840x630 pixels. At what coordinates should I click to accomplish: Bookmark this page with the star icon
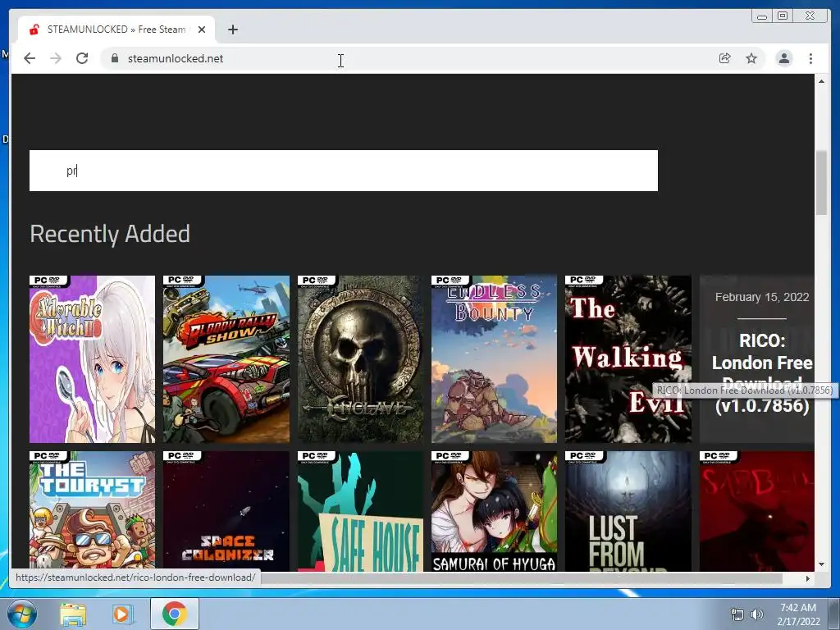pyautogui.click(x=751, y=58)
